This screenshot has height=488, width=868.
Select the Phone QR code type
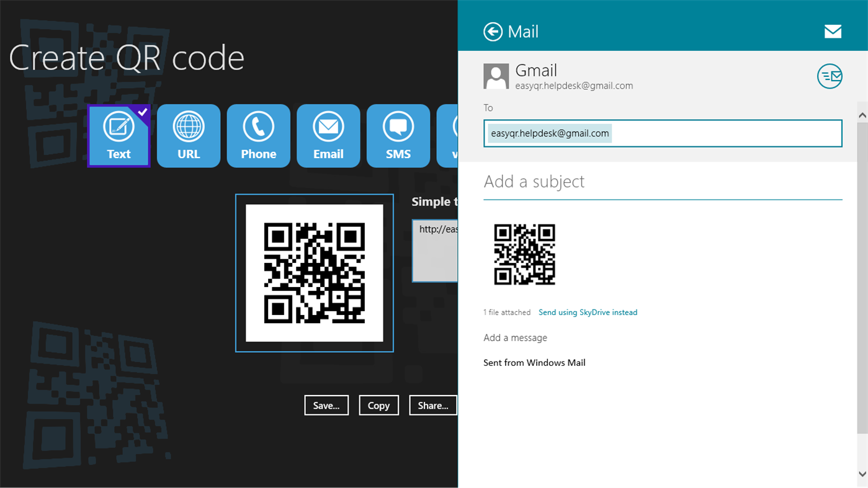[258, 136]
